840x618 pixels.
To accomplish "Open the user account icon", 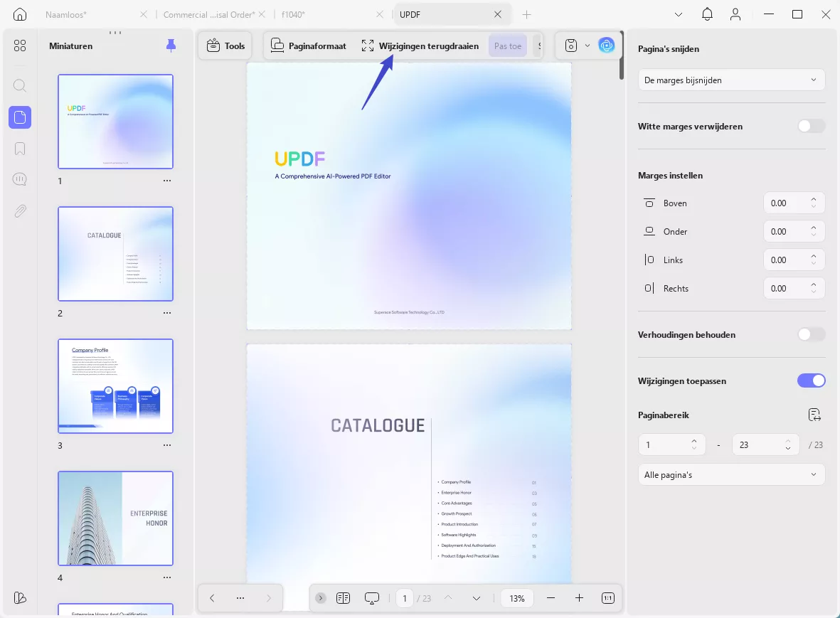I will click(735, 14).
